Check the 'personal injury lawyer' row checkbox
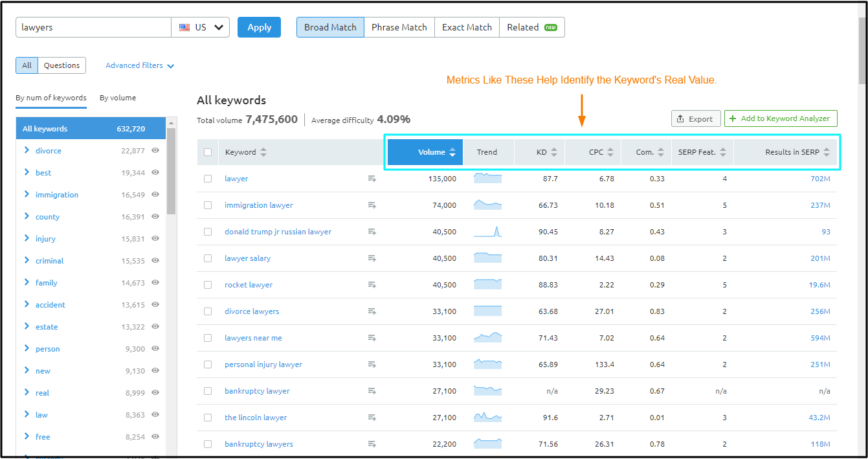 point(208,364)
